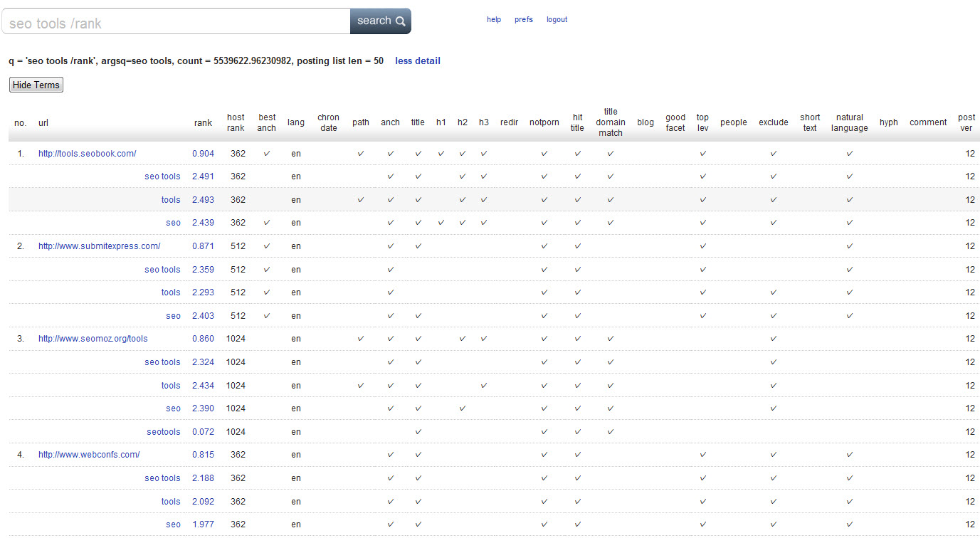Click 'tools' term in the 2.293 row
Viewport: 980px width, 538px height.
[x=171, y=292]
